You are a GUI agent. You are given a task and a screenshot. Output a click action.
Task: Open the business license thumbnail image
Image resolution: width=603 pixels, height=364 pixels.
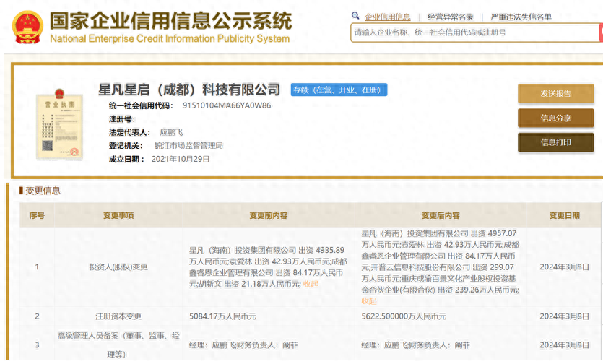pos(59,125)
